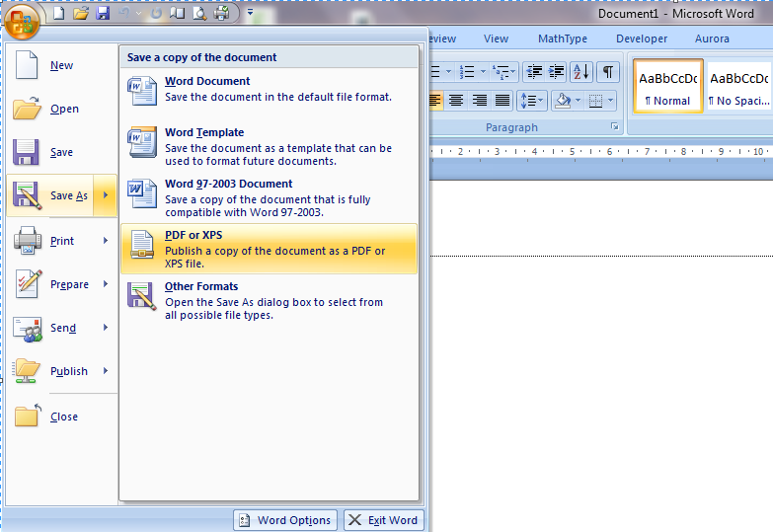Click the Exit Word button
Screen dimensions: 773x532
coord(384,520)
